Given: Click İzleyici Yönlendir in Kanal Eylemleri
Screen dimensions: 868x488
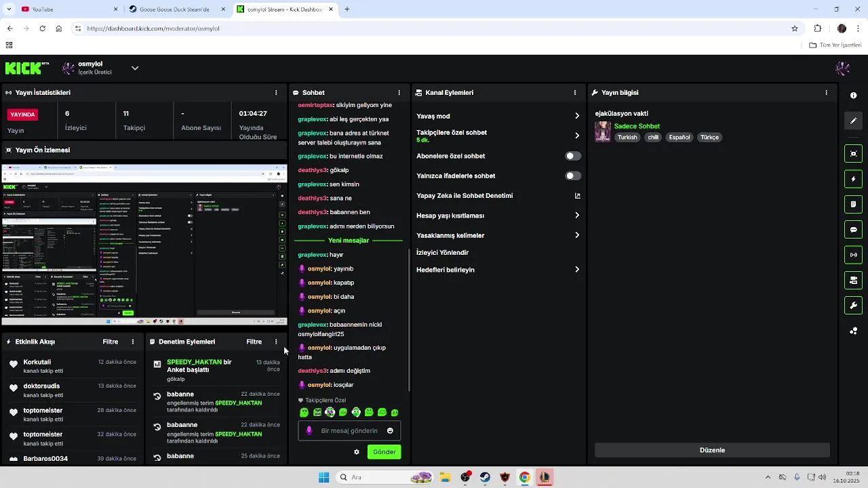Looking at the screenshot, I should tap(443, 253).
